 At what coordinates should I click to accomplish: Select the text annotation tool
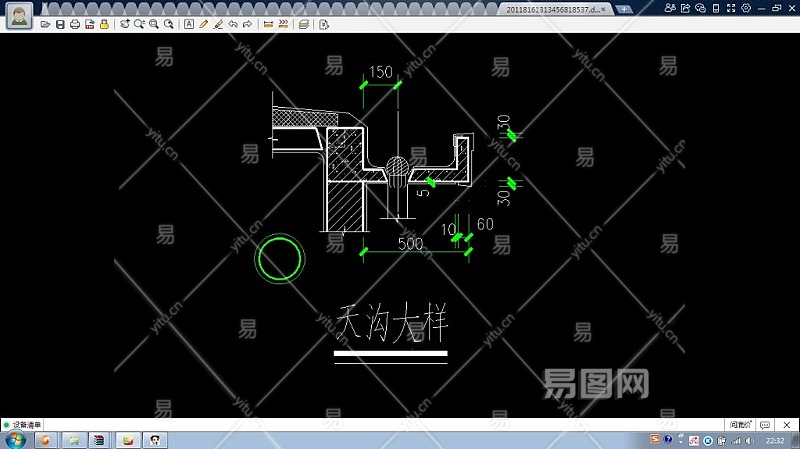(189, 24)
